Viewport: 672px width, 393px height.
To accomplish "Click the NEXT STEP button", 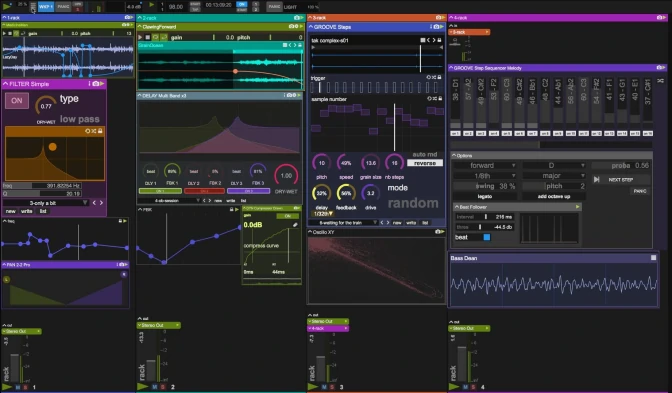I will [x=621, y=180].
